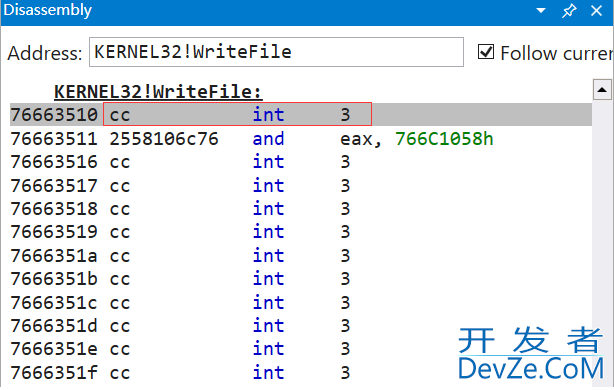The width and height of the screenshot is (614, 390).
Task: Click the Address input field
Action: point(276,52)
